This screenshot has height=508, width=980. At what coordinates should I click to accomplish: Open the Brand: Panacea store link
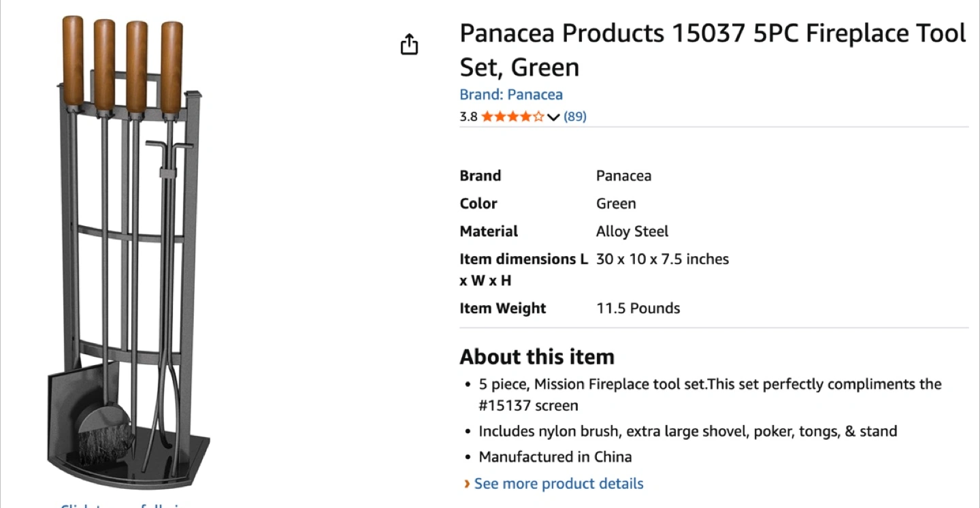(511, 95)
